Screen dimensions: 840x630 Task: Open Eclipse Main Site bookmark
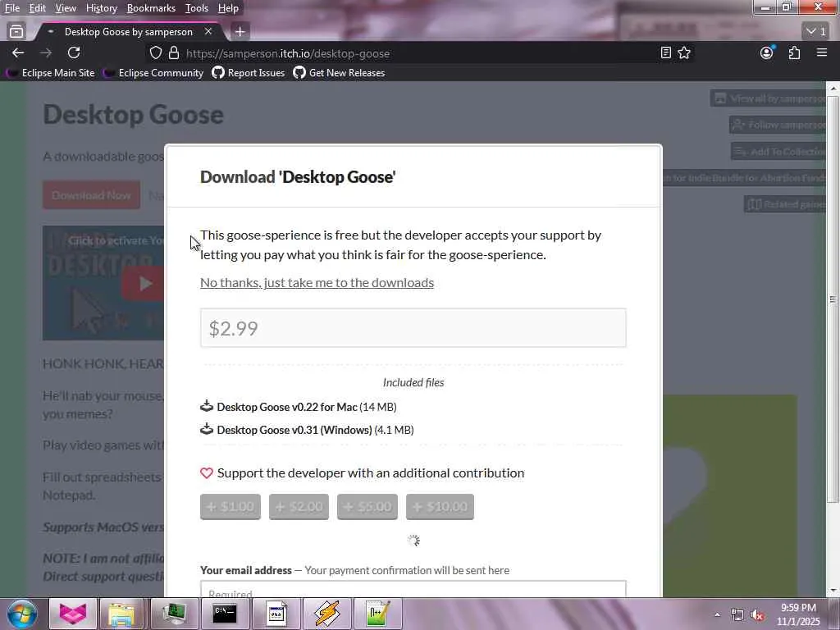[51, 73]
